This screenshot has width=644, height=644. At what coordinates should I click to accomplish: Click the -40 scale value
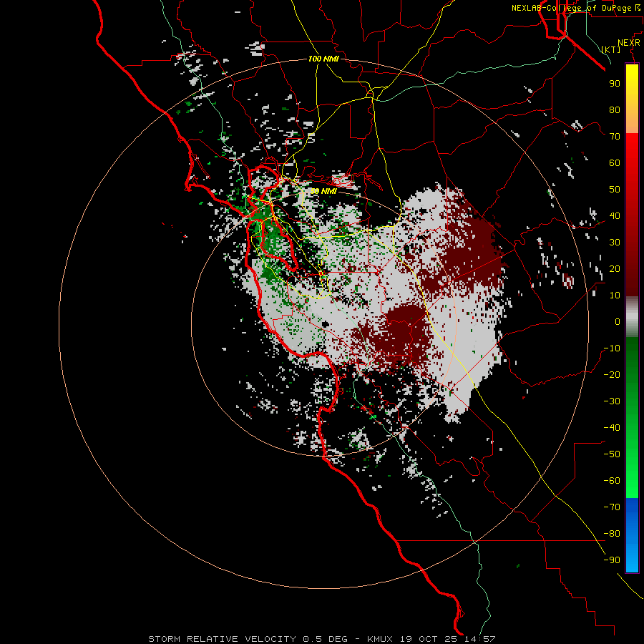tap(612, 428)
